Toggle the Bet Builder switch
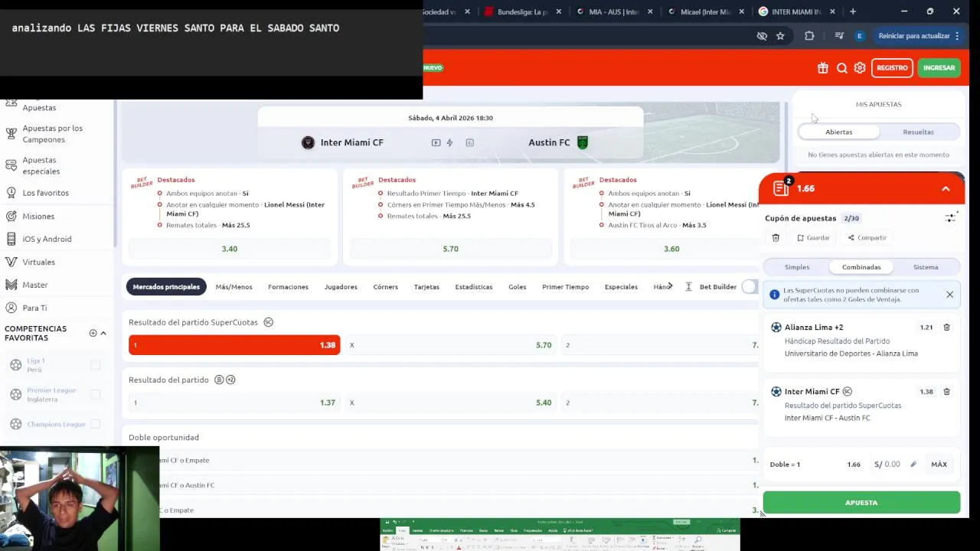The height and width of the screenshot is (551, 980). [749, 287]
